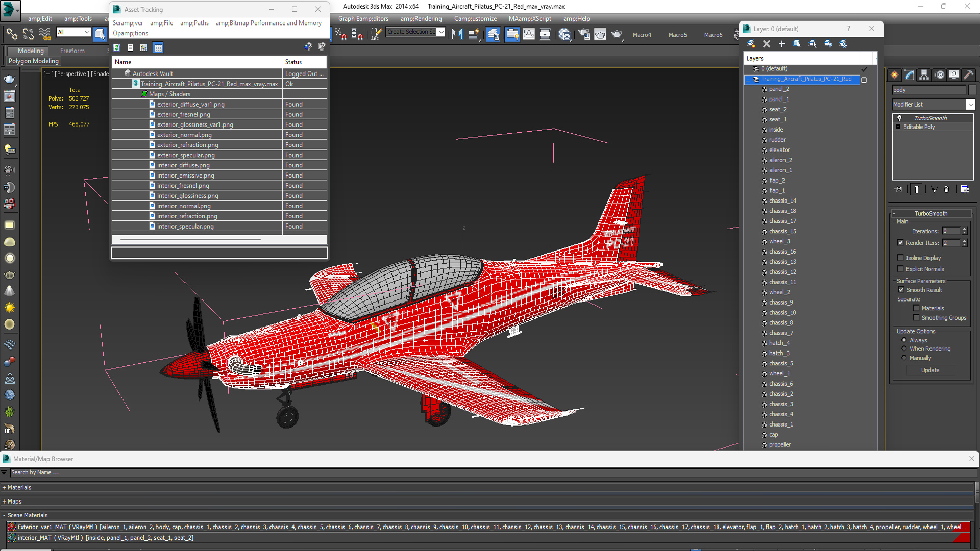The width and height of the screenshot is (980, 551).
Task: Click the Macro4 toolbar button
Action: coord(642,35)
